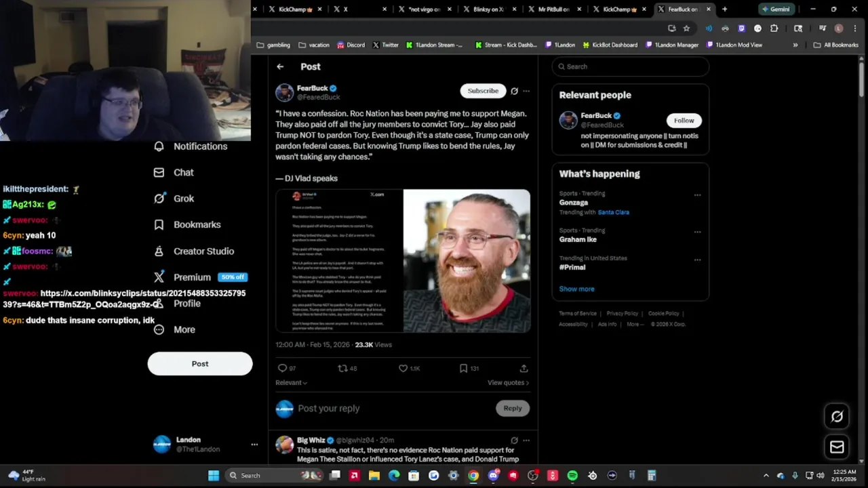
Task: Click the Windows Start button
Action: (214, 476)
